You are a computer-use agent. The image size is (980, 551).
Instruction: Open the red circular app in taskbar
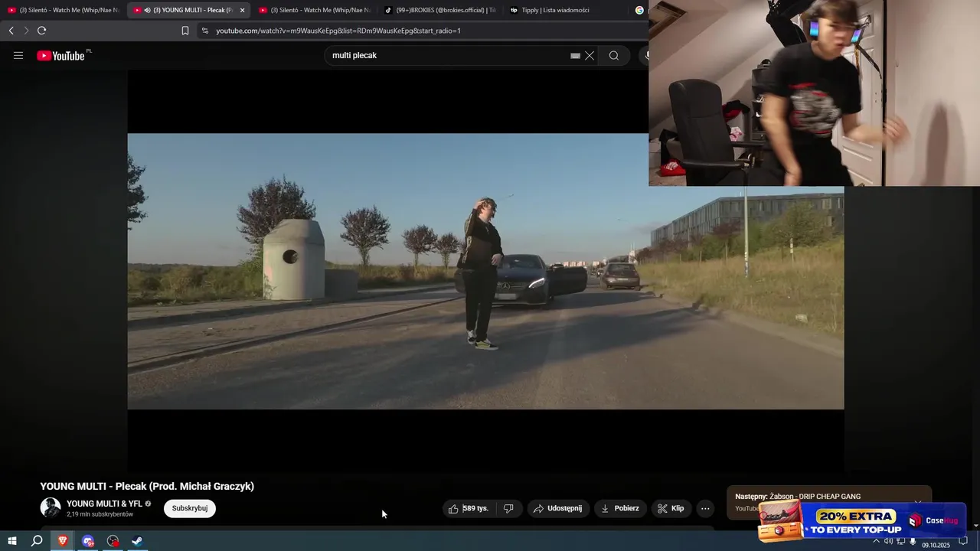click(x=113, y=541)
